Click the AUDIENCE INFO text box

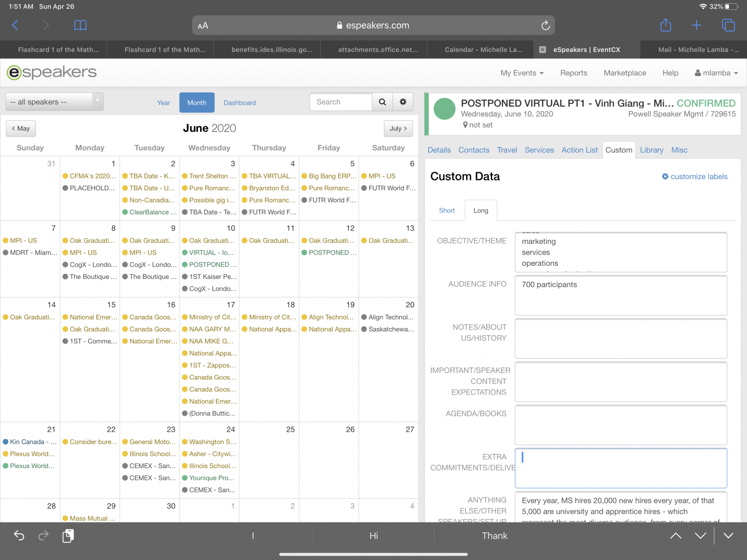pos(621,295)
